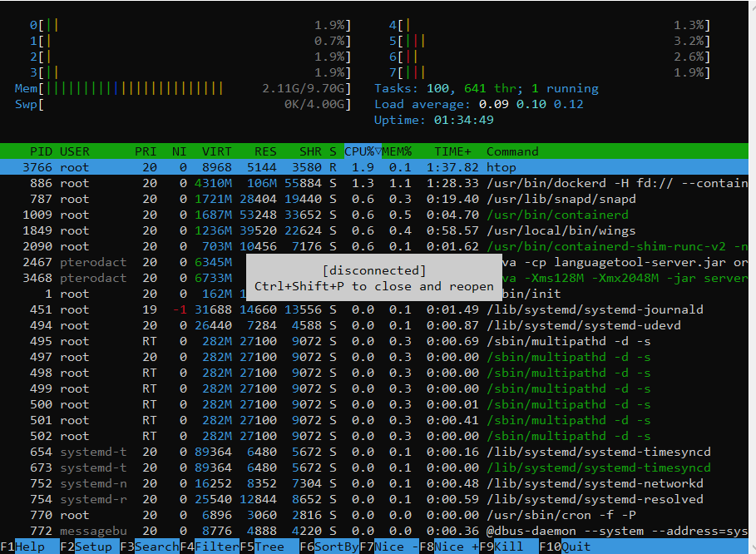
Task: Select the systemd-journald process row
Action: click(374, 309)
